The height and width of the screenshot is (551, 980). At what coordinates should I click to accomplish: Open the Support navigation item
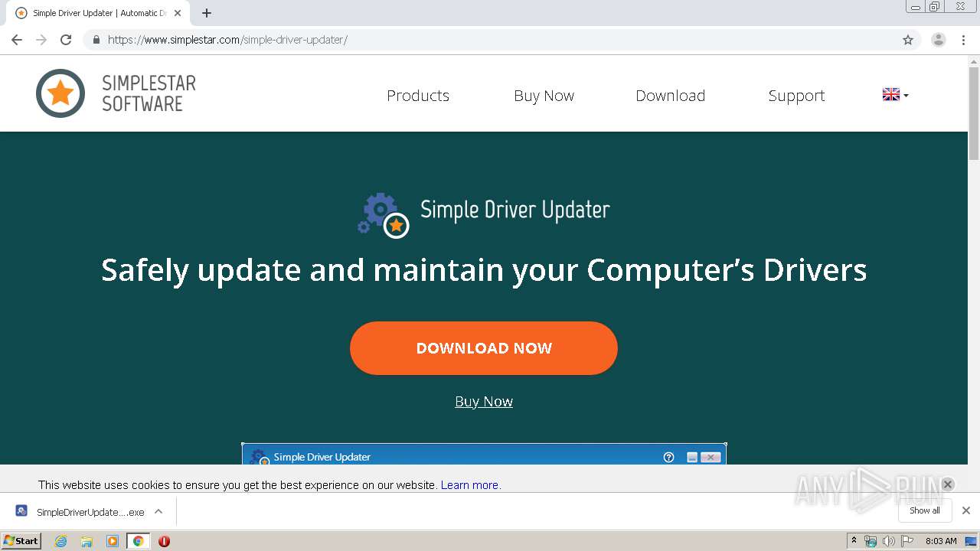796,96
